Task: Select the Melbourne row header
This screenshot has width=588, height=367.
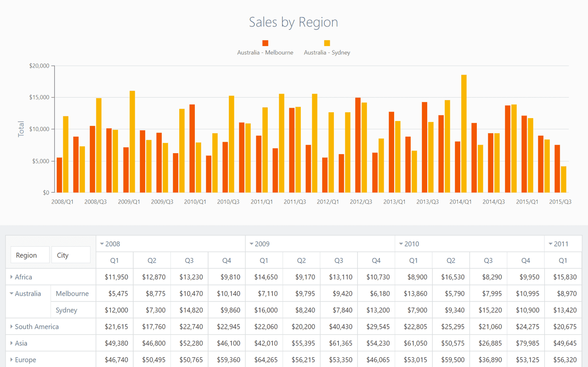Action: [73, 293]
